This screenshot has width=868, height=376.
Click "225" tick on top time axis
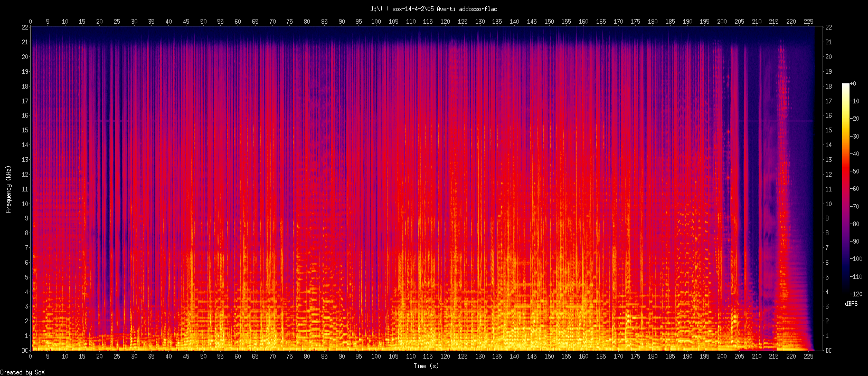[x=808, y=22]
